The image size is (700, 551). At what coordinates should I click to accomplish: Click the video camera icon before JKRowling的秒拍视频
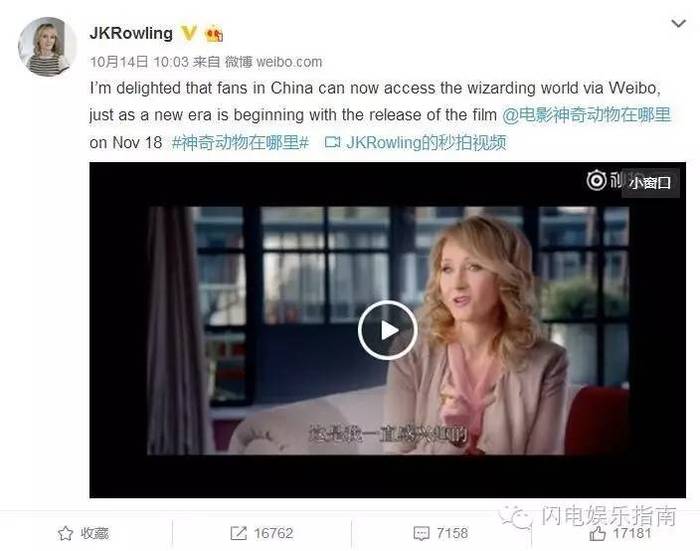click(x=332, y=143)
